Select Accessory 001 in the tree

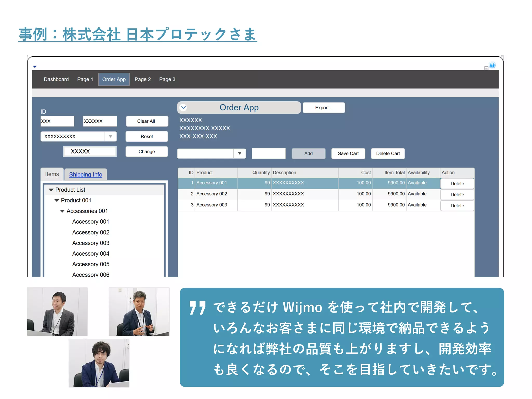[x=91, y=222]
